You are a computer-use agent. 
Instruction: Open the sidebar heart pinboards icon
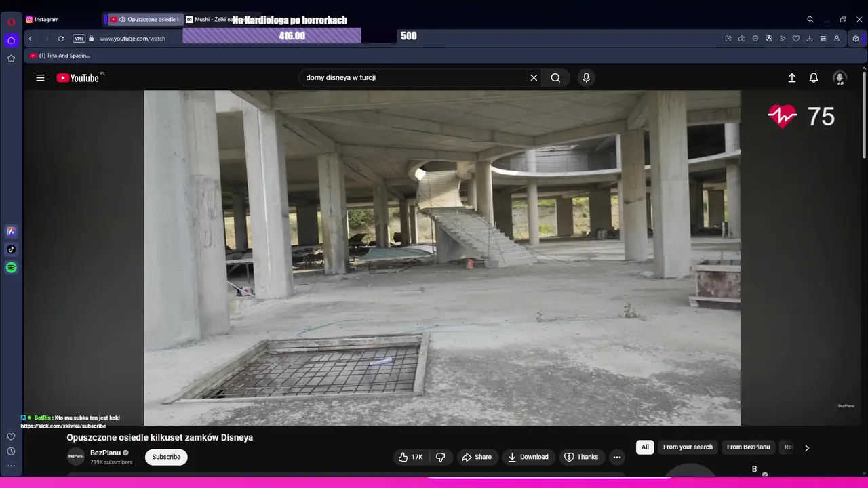tap(11, 436)
